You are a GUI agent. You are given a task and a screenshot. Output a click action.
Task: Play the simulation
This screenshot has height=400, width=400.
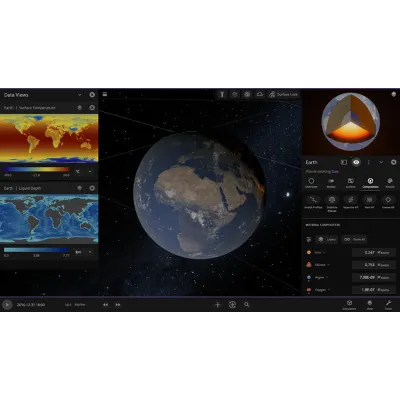tap(7, 304)
